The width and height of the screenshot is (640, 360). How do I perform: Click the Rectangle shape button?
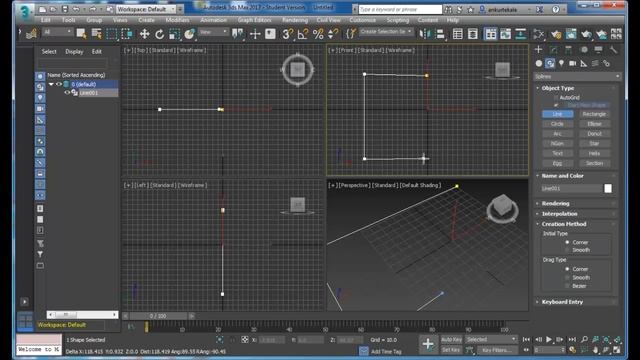pos(594,114)
